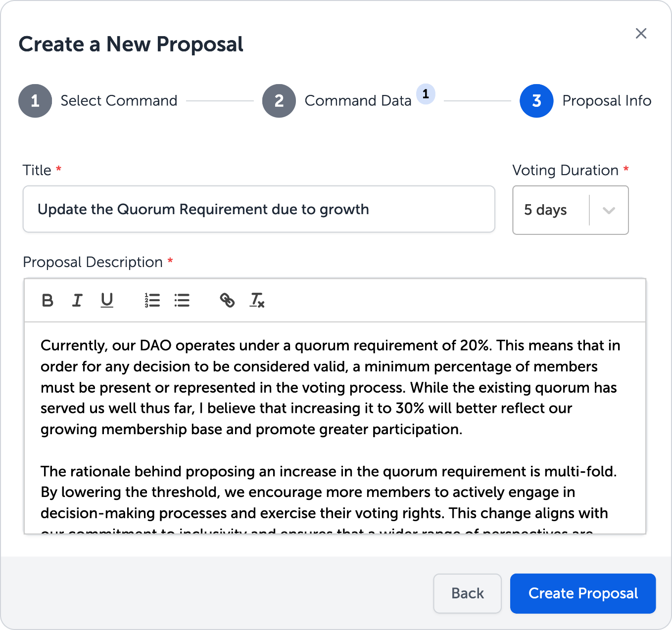672x630 pixels.
Task: Apply italic formatting to text
Action: (77, 300)
